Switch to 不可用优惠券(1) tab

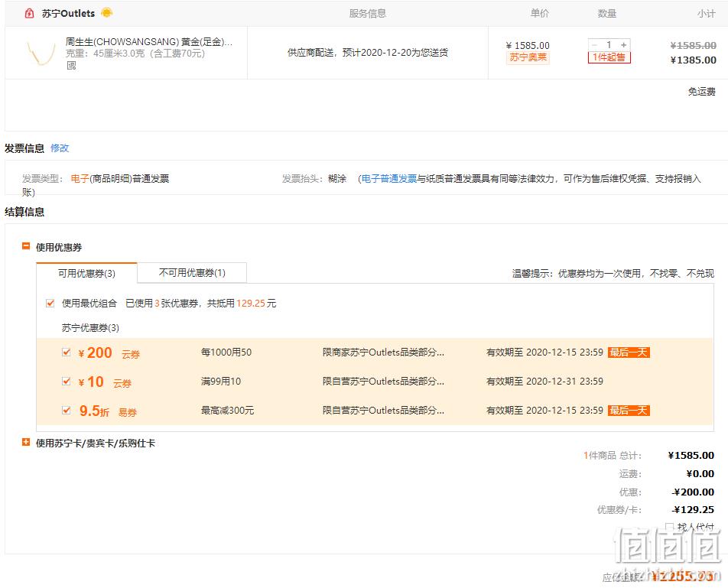pyautogui.click(x=192, y=273)
